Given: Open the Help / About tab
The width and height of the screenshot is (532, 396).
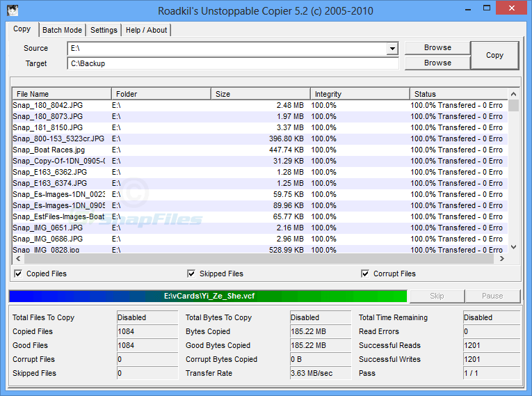Looking at the screenshot, I should (x=146, y=30).
